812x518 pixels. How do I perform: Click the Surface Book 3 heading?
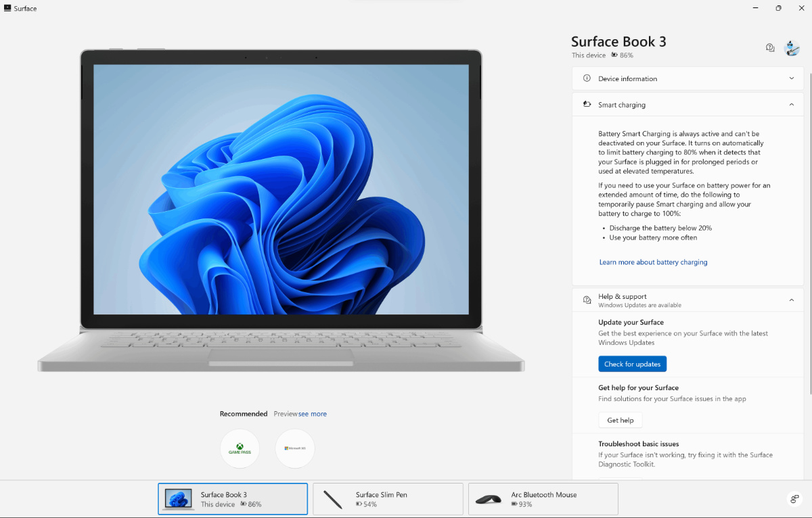pos(618,41)
